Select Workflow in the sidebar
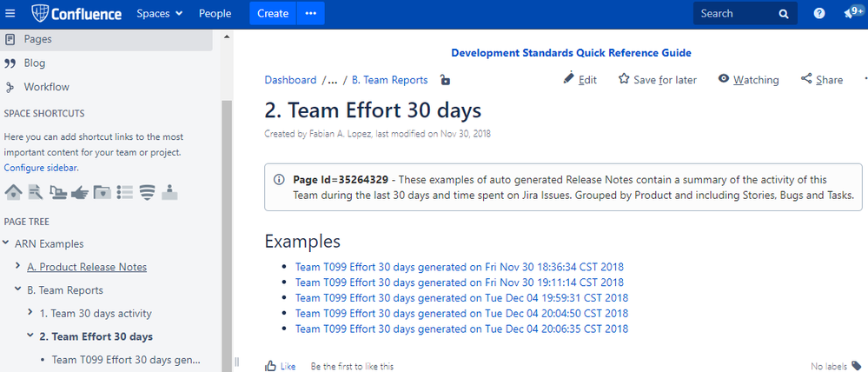 47,87
